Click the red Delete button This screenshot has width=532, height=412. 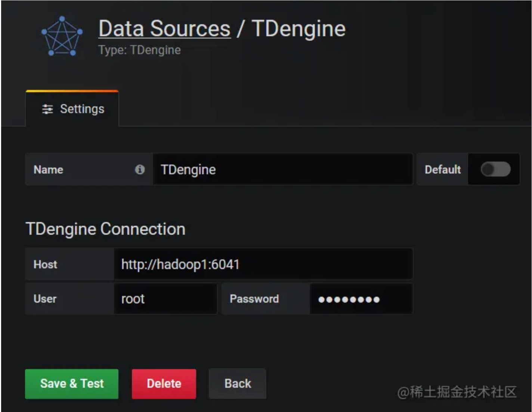(164, 383)
